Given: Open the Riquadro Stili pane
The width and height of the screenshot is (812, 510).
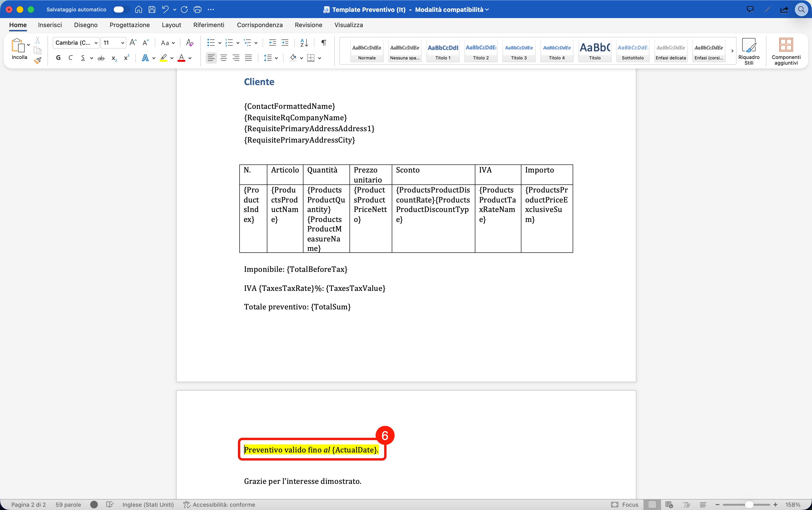Looking at the screenshot, I should click(749, 51).
